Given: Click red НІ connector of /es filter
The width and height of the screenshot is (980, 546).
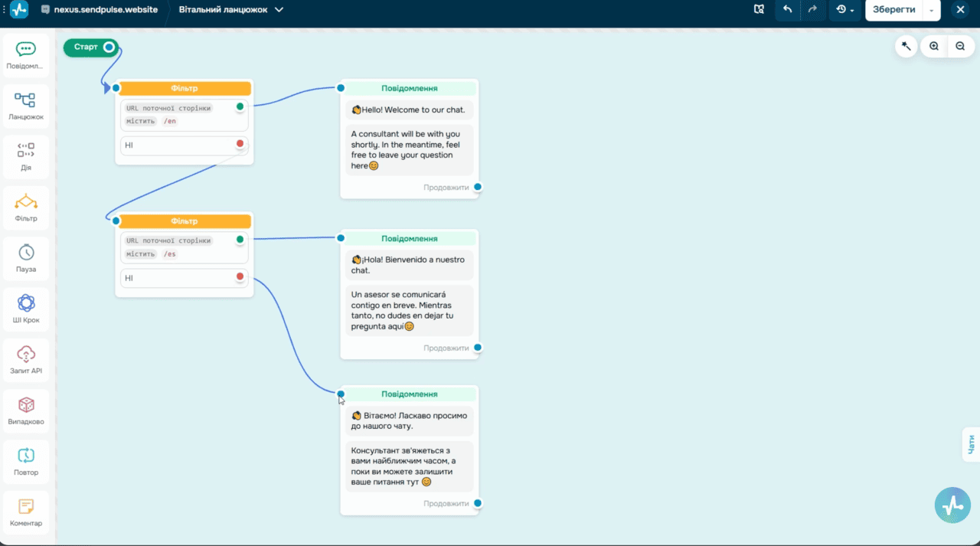Looking at the screenshot, I should point(240,276).
